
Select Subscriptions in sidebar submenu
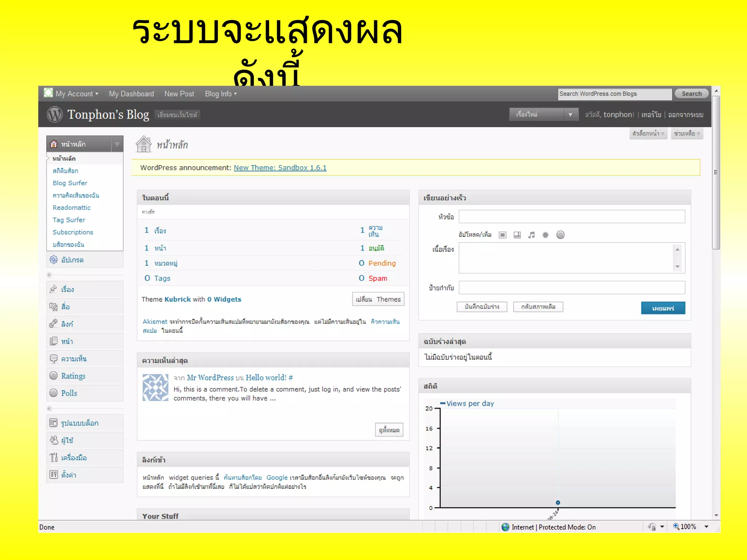coord(73,232)
